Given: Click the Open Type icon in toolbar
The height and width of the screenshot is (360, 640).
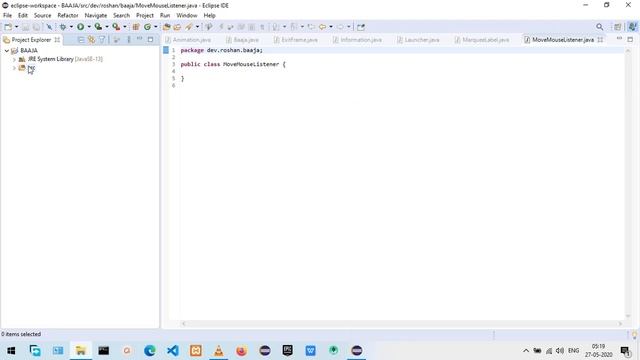Looking at the screenshot, I should point(167,27).
